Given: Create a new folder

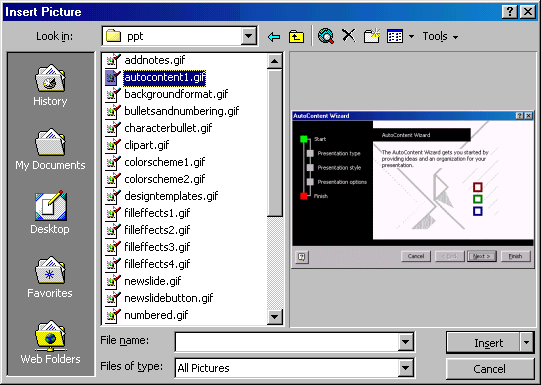Looking at the screenshot, I should point(372,36).
